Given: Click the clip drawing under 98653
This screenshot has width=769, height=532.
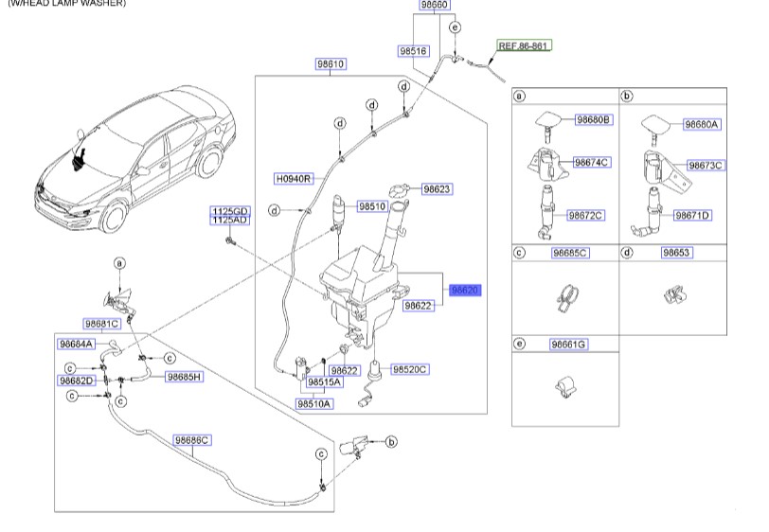Looking at the screenshot, I should (x=675, y=294).
